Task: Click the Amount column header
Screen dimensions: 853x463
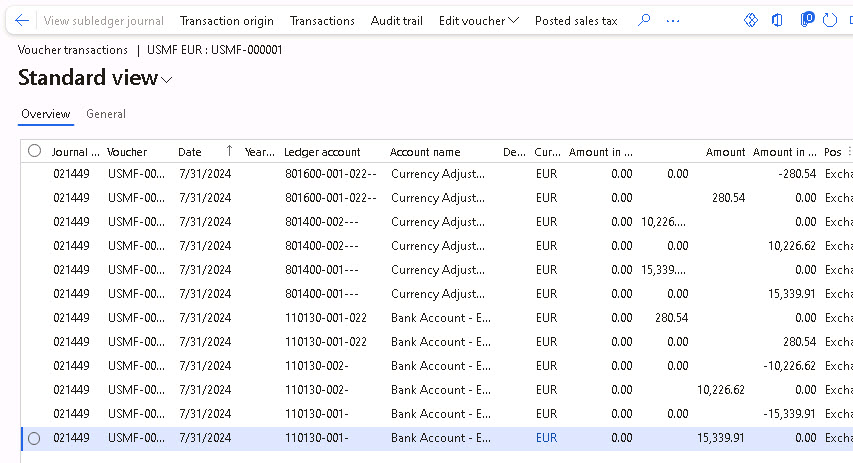Action: point(725,152)
